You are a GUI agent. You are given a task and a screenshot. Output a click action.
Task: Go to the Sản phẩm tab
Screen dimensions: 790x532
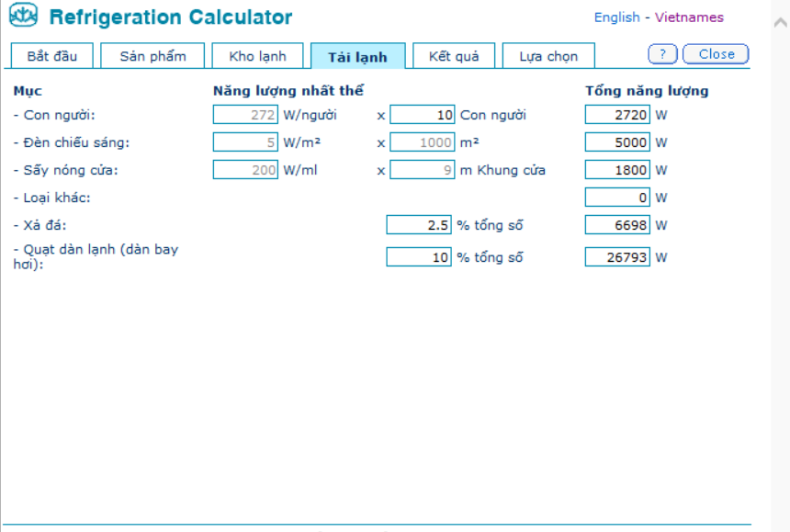coord(152,56)
